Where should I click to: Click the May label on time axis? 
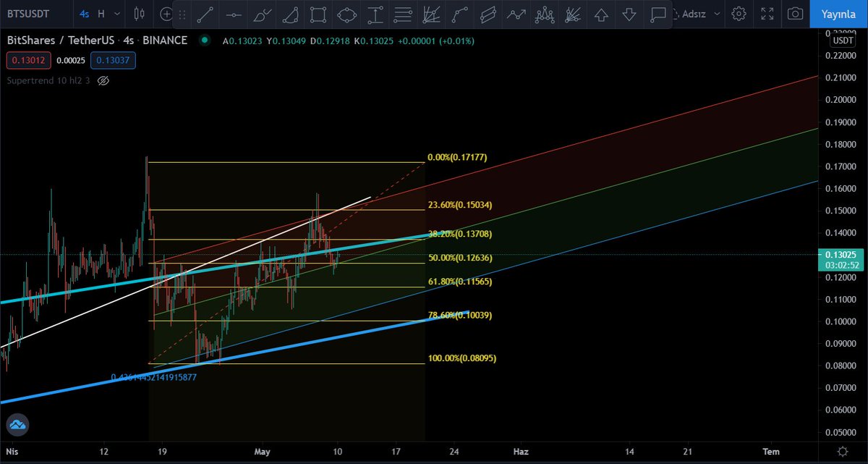[262, 451]
